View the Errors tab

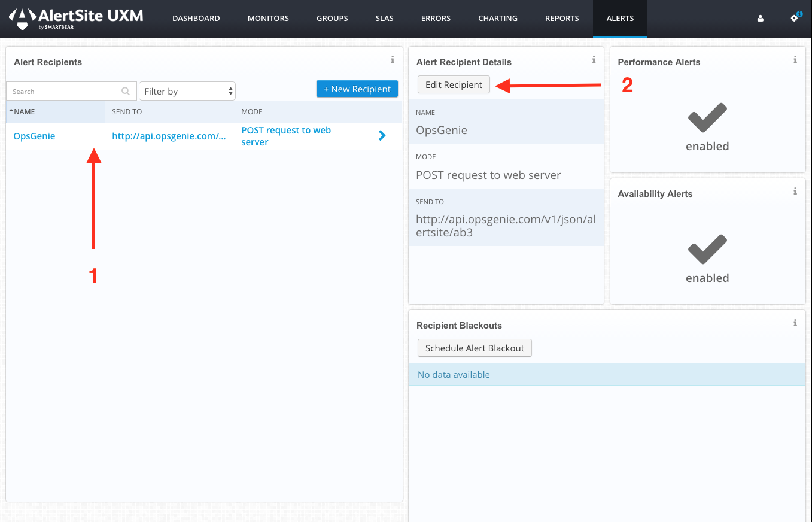(436, 19)
